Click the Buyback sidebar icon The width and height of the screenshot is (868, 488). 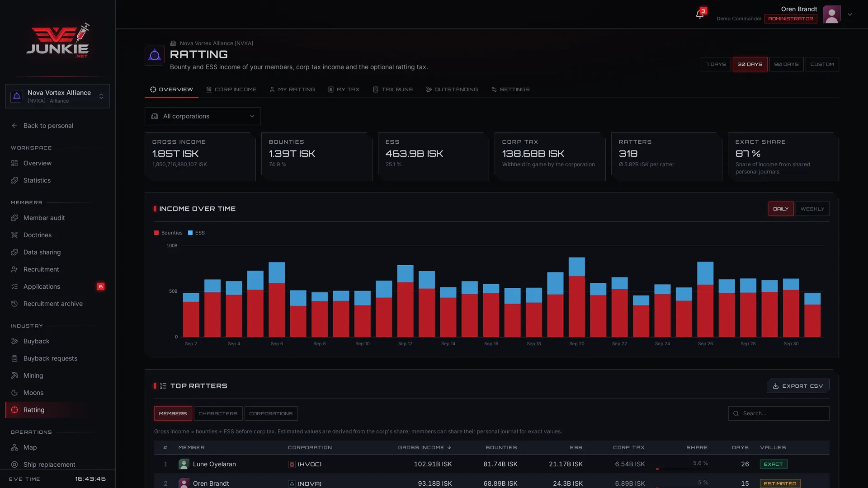click(14, 341)
